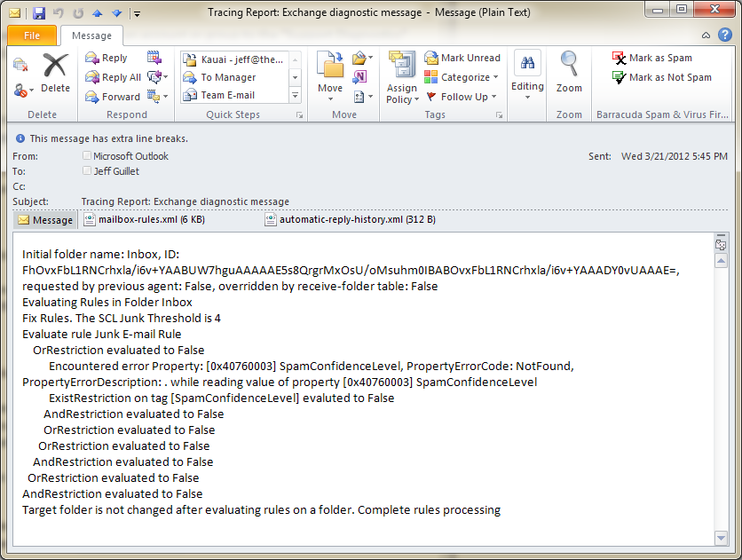742x560 pixels.
Task: Check the box beside Jeff Guillet recipient
Action: click(x=86, y=170)
